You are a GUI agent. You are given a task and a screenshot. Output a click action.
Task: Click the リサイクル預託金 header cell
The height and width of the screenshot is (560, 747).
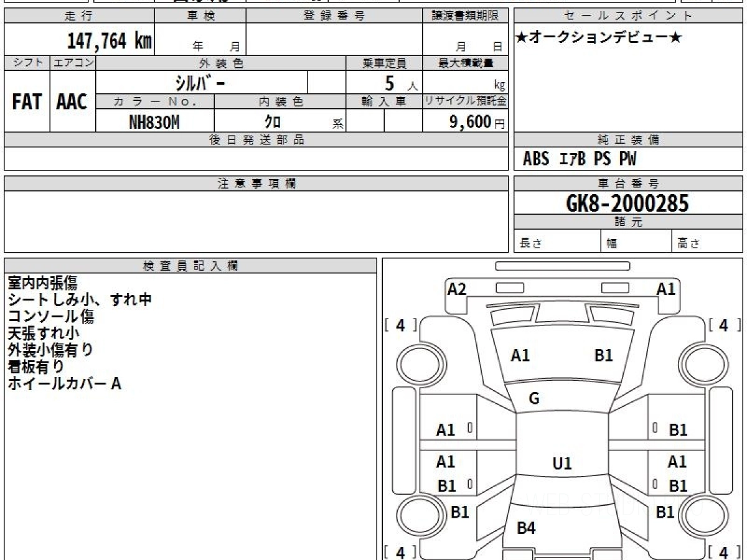[x=465, y=101]
